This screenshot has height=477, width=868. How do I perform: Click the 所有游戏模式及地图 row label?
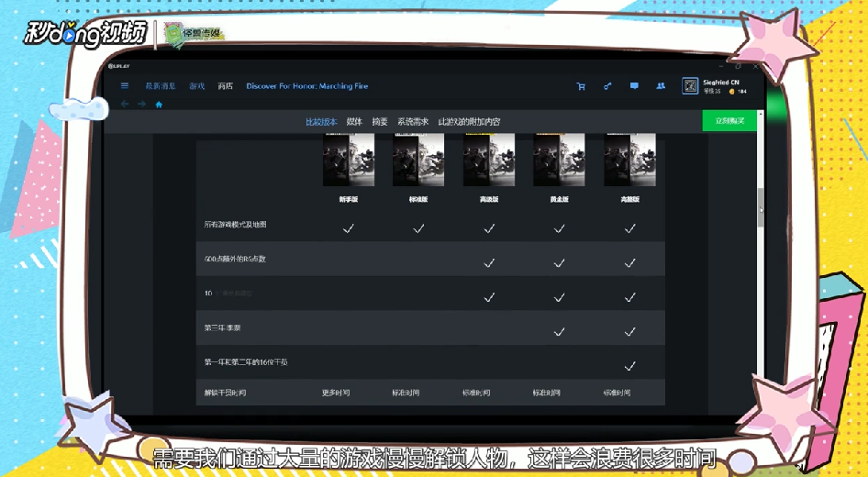click(235, 225)
